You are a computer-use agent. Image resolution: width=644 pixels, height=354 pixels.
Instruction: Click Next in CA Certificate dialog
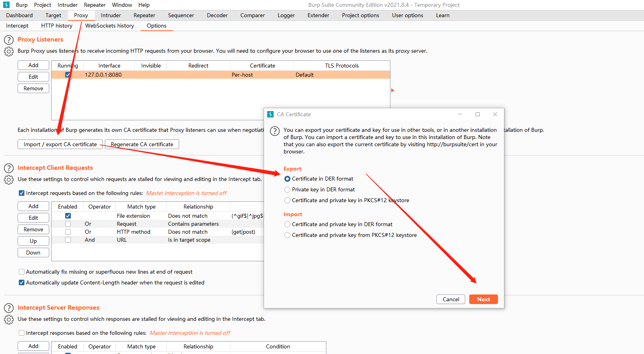pos(484,299)
